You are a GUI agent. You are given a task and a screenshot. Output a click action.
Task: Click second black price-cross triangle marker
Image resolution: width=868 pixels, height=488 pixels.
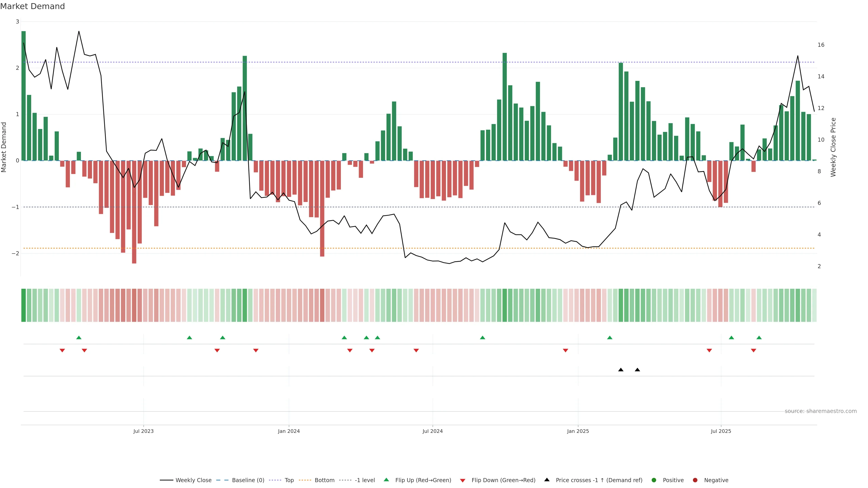pos(637,370)
